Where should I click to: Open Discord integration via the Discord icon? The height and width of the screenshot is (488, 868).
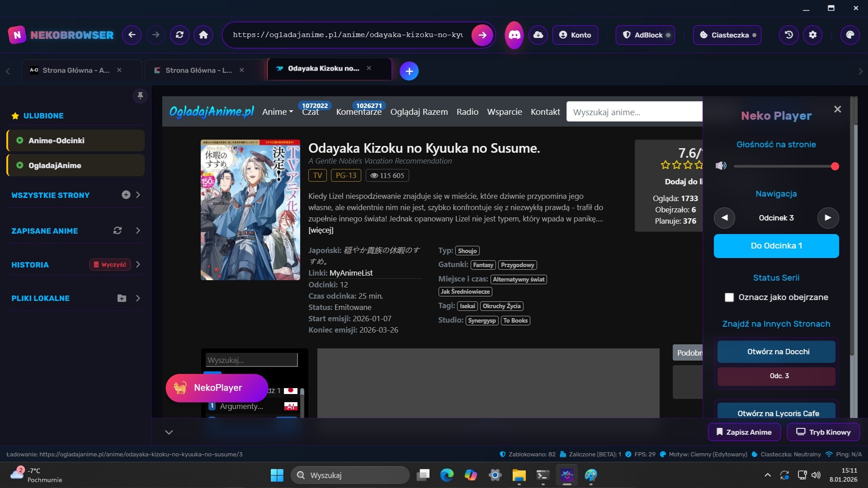[514, 35]
